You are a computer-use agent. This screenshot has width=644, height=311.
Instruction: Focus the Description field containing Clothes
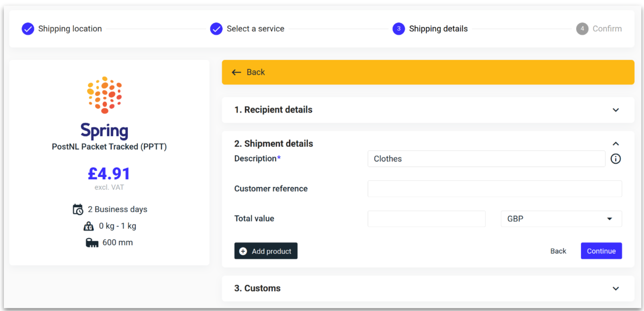tap(486, 159)
